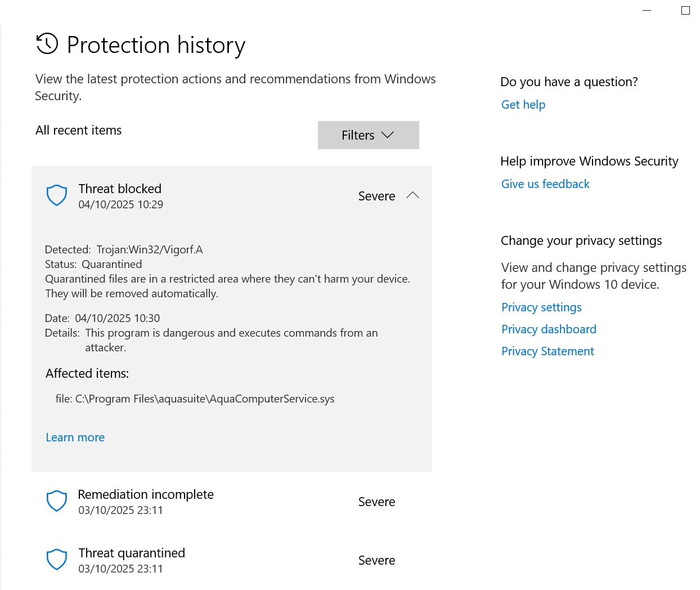Minimize the Windows Security window

click(647, 10)
